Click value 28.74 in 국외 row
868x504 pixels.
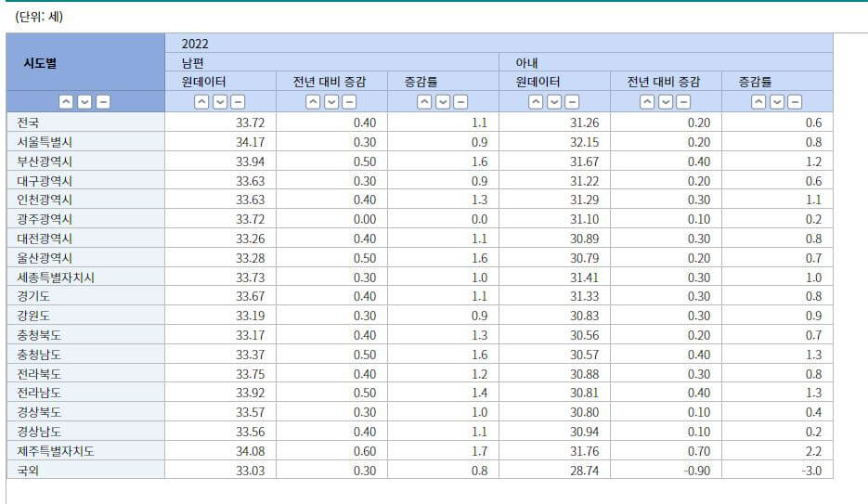[585, 471]
